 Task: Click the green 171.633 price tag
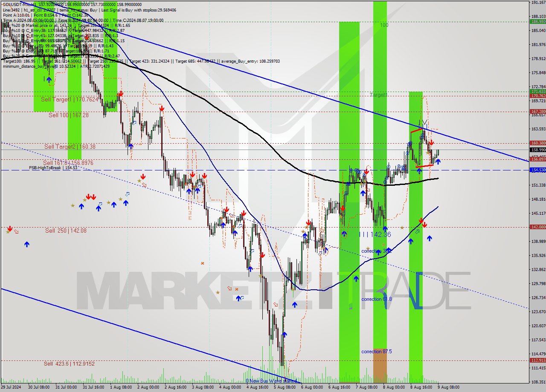coord(538,92)
